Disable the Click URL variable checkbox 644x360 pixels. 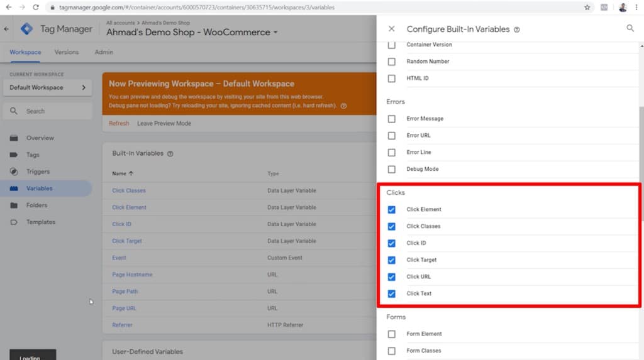pyautogui.click(x=392, y=276)
